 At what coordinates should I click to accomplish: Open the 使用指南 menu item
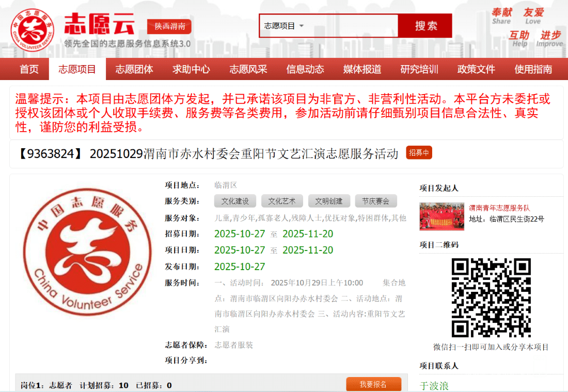point(533,69)
